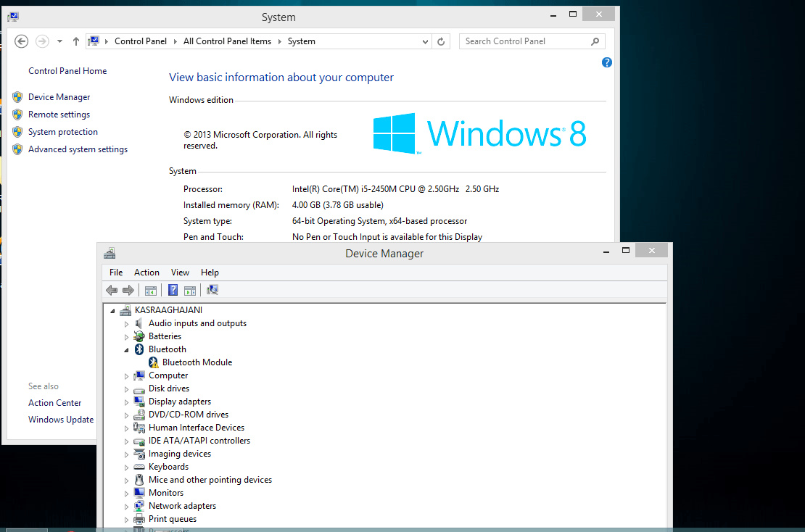Click the Print queues printer icon

click(139, 519)
